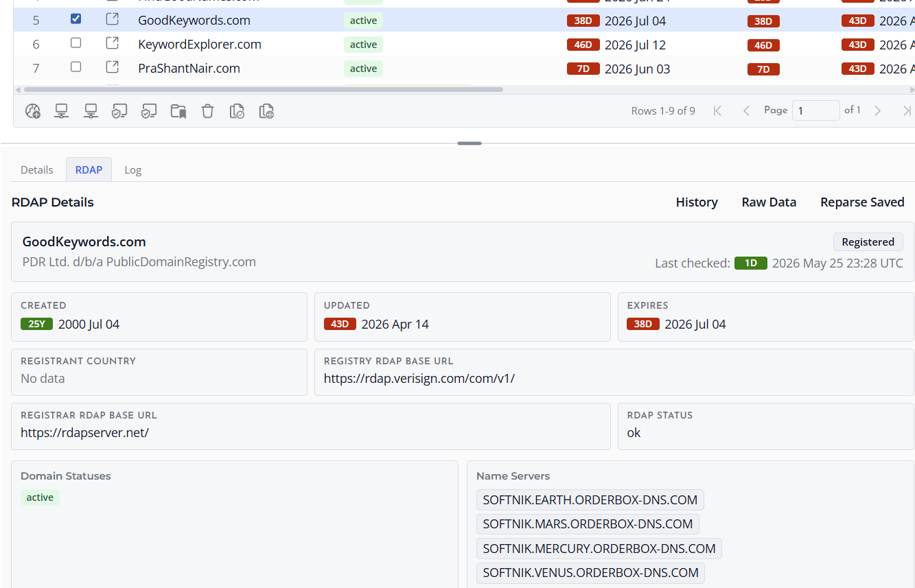Click the RDAP Status value ok

634,432
